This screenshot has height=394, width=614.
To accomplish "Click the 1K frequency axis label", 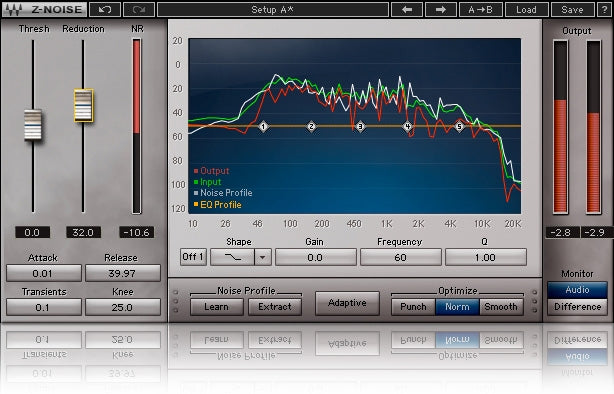I will pos(386,224).
